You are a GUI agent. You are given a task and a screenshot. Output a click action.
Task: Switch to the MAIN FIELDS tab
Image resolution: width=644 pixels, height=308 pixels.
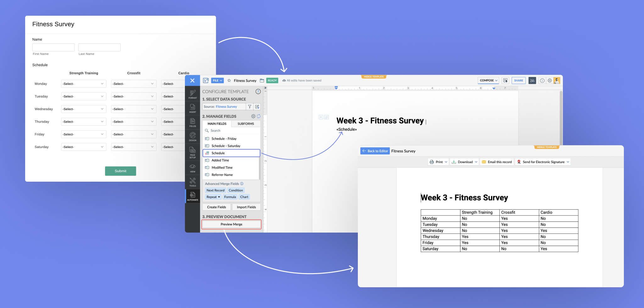click(217, 124)
